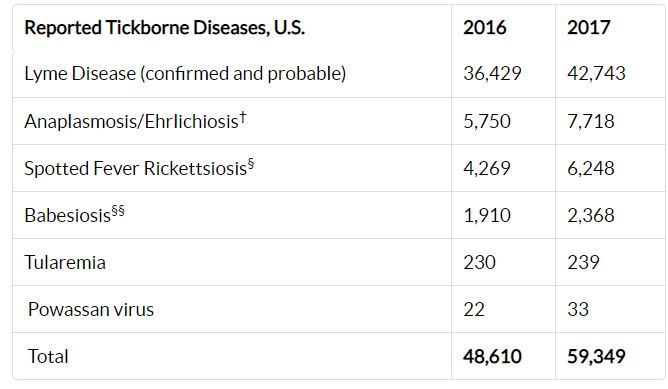
Task: Click the Spotted Fever 2017 value 6,248
Action: pos(590,168)
